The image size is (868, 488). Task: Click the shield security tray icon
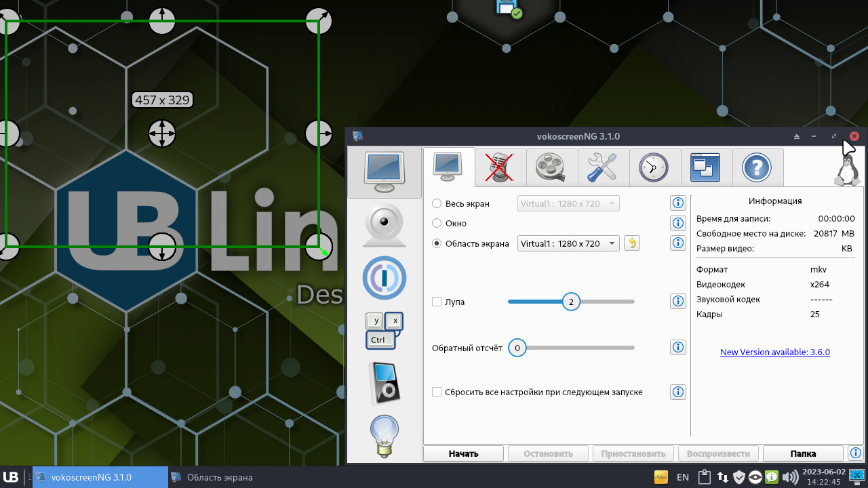pos(739,477)
